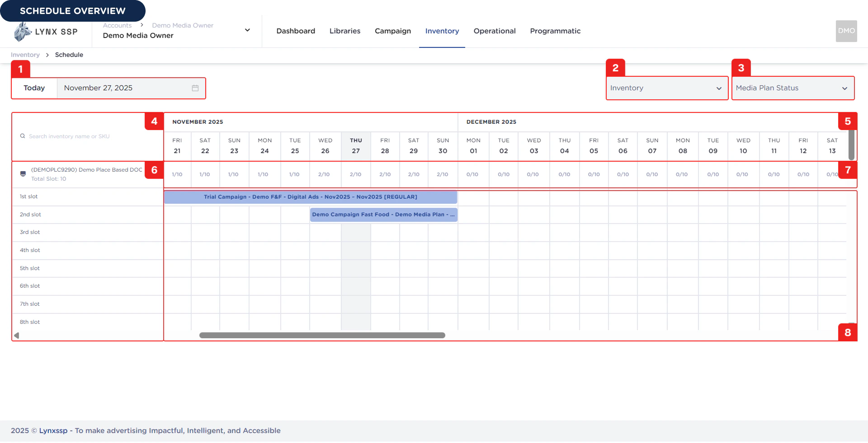Collapse the panel with the left arrow
This screenshot has height=443, width=868.
click(16, 335)
